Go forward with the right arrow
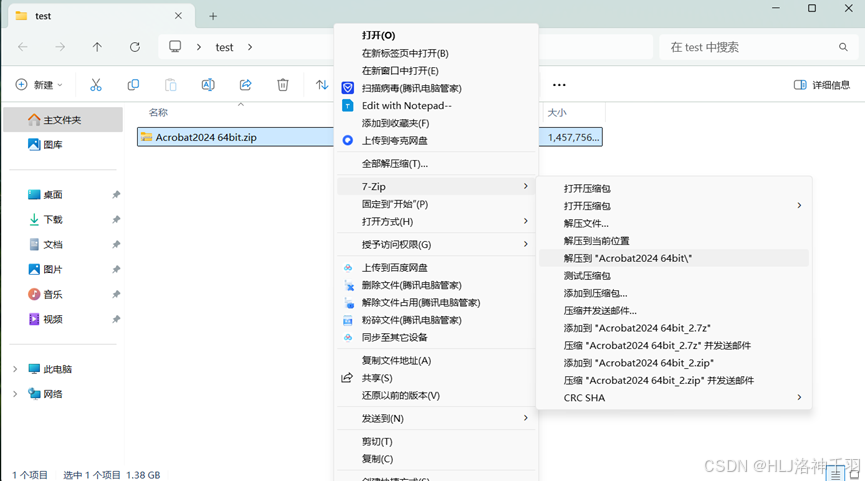 (60, 47)
